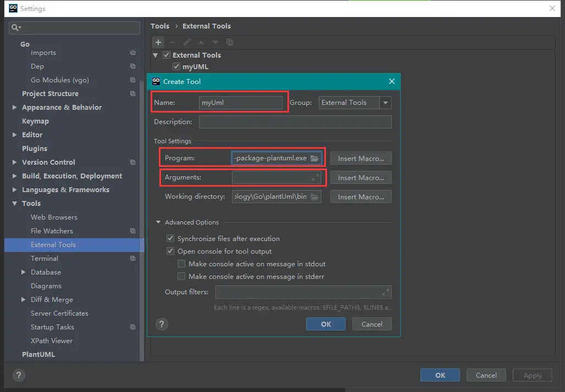Click Insert Macro for Working directory

coord(361,197)
